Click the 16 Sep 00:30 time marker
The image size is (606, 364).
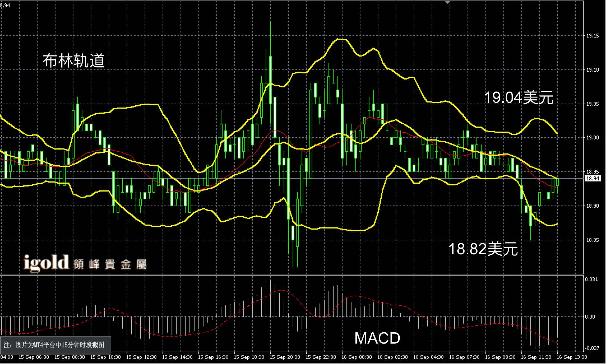point(357,357)
